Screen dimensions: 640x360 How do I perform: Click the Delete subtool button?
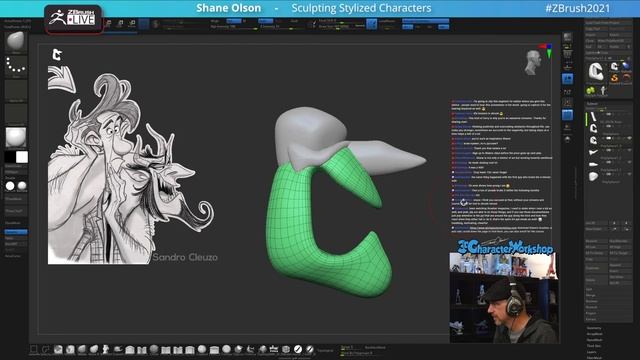[596, 280]
